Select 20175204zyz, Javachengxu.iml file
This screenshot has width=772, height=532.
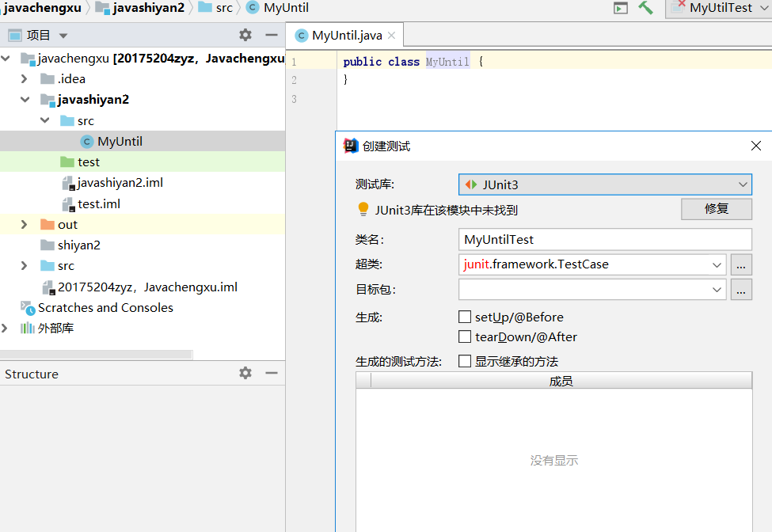click(x=143, y=287)
